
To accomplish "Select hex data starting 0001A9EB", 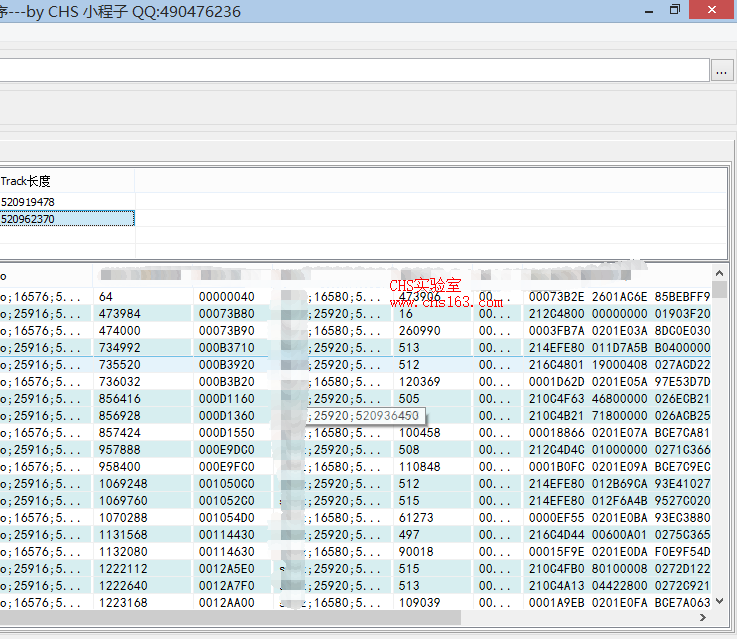I will click(x=619, y=602).
